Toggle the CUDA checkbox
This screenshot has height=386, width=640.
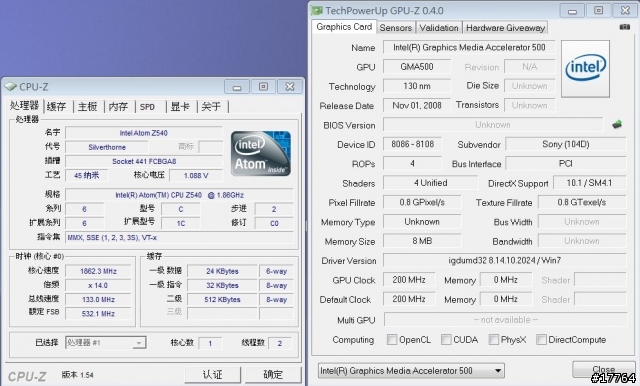point(446,339)
